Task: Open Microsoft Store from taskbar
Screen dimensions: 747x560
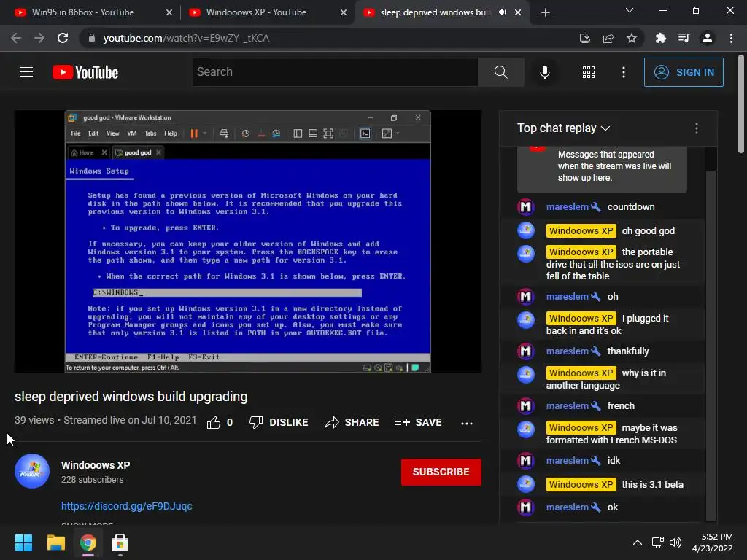Action: click(x=120, y=542)
